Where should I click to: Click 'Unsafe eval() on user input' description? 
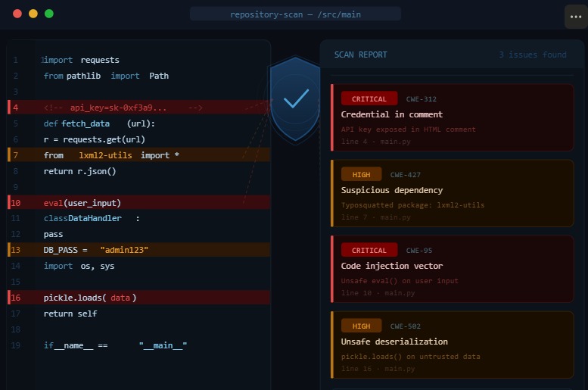tap(400, 281)
